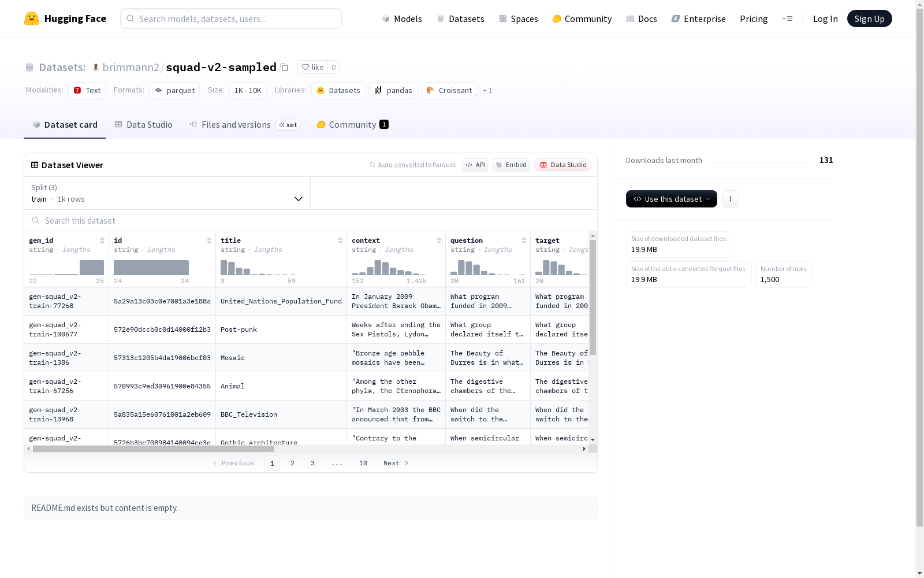Select the pandas library tag

tap(393, 90)
